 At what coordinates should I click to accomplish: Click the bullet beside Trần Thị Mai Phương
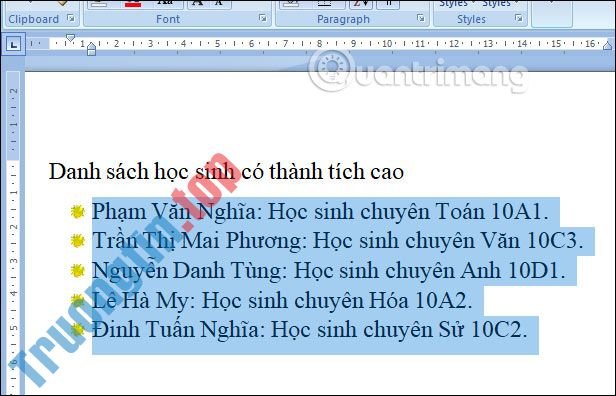point(78,241)
